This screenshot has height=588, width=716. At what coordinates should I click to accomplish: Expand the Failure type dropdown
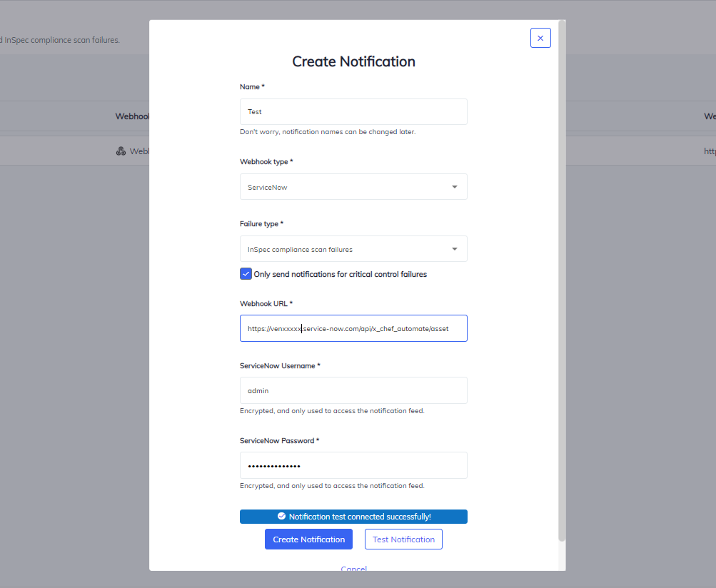click(x=353, y=249)
